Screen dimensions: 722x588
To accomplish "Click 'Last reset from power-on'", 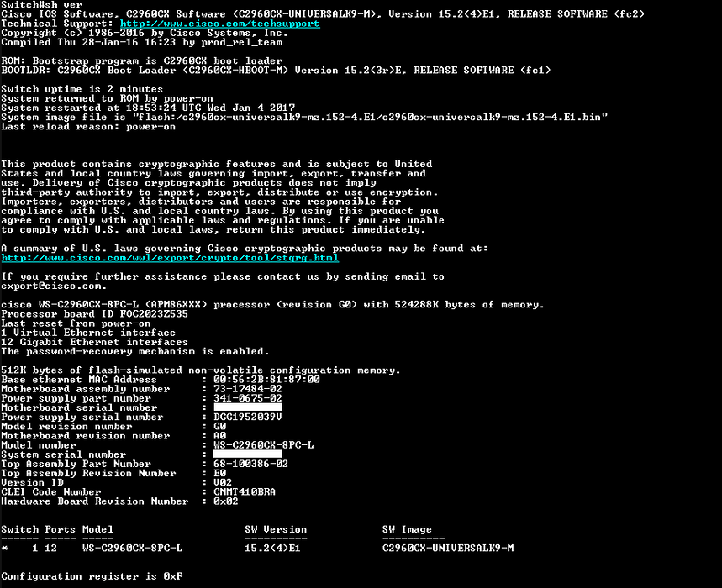I will [x=76, y=323].
